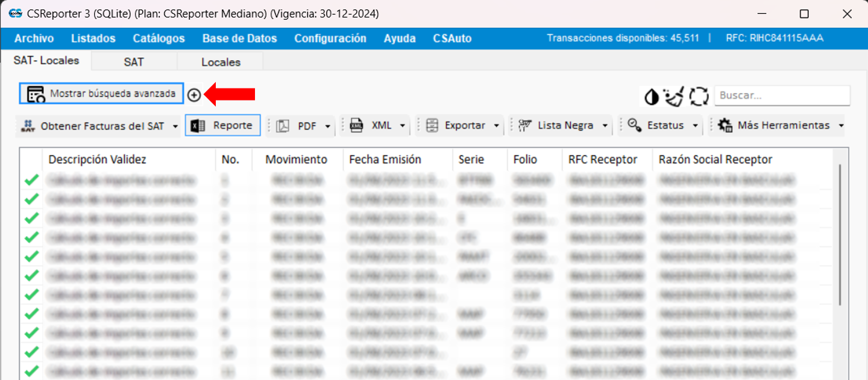This screenshot has height=380, width=868.
Task: Switch to the SAT tab
Action: 134,61
